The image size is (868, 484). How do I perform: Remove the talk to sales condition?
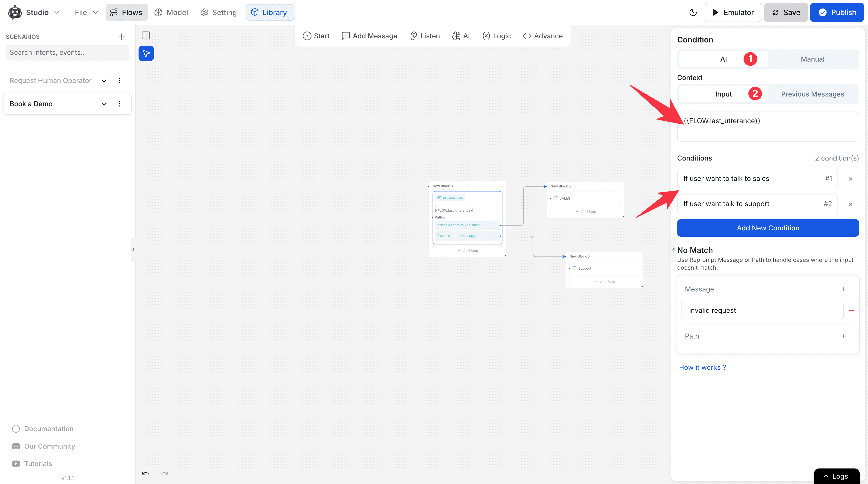850,179
